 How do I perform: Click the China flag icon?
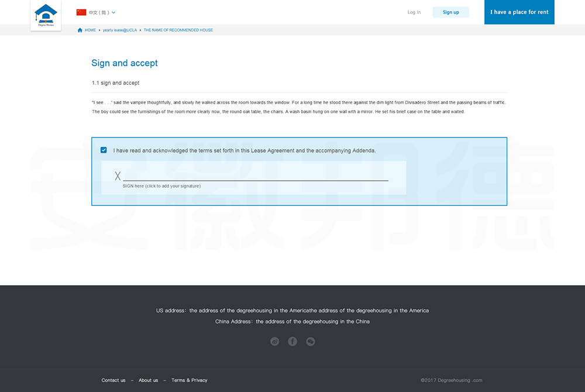[x=81, y=12]
